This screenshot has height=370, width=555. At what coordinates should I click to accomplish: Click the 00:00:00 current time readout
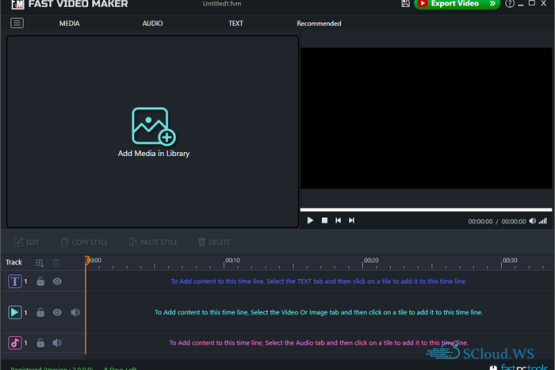coord(480,221)
